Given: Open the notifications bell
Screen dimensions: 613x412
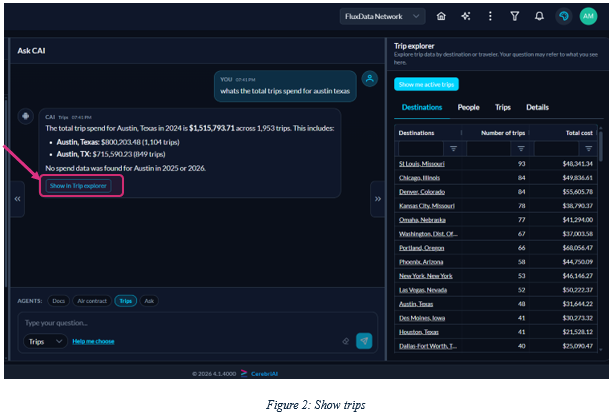Looking at the screenshot, I should click(539, 16).
